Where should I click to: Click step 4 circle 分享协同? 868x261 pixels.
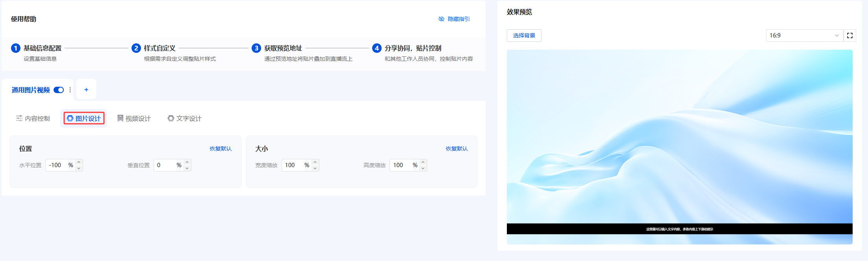click(377, 48)
